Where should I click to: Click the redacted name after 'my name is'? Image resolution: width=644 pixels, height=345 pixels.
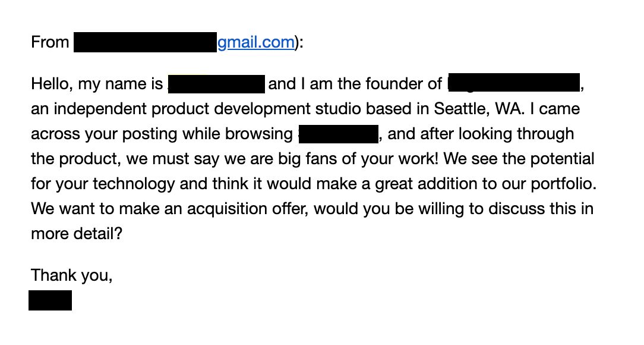tap(216, 84)
